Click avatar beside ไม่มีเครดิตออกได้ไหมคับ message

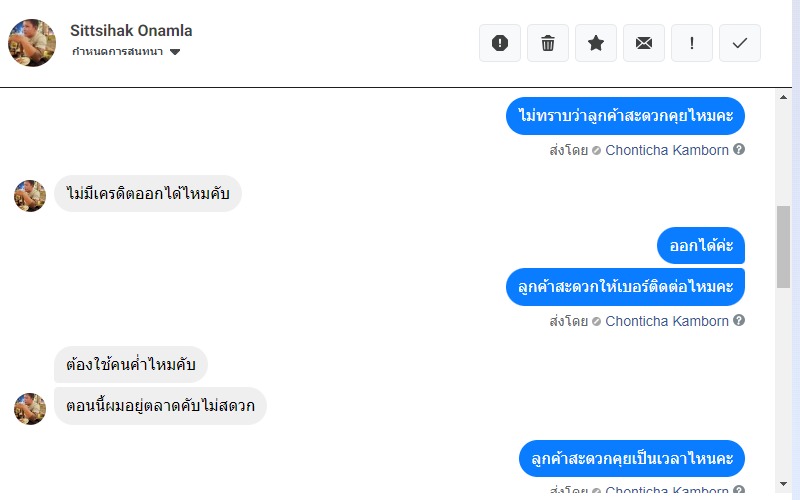(30, 195)
